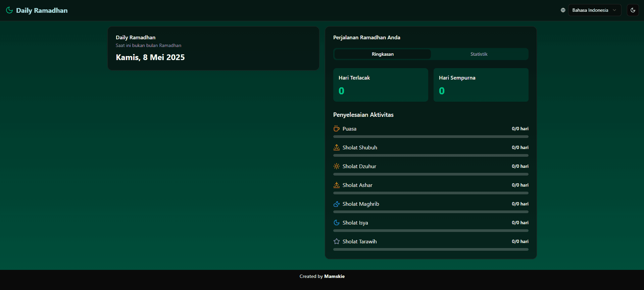
Task: Click the crescent moon logo icon
Action: (x=9, y=10)
